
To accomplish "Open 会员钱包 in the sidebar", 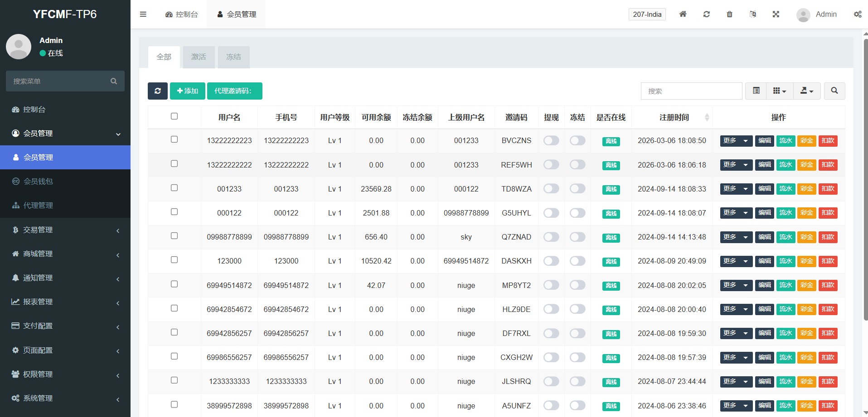I will point(38,182).
